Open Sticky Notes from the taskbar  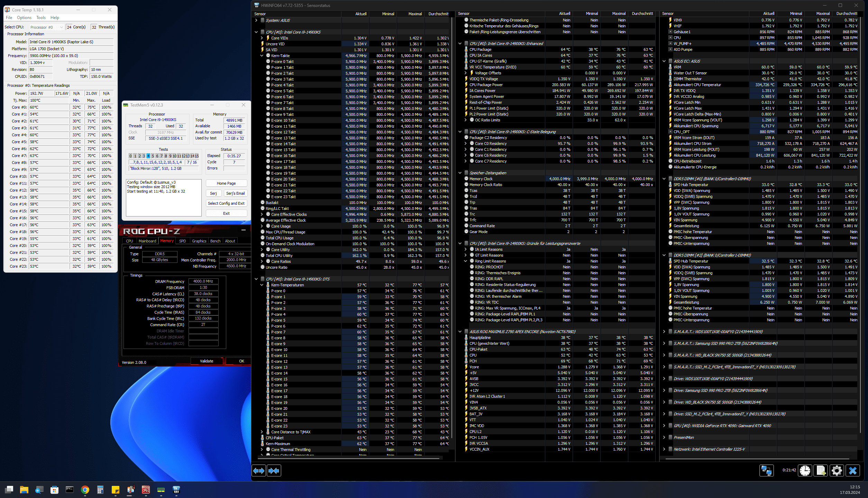tap(116, 490)
